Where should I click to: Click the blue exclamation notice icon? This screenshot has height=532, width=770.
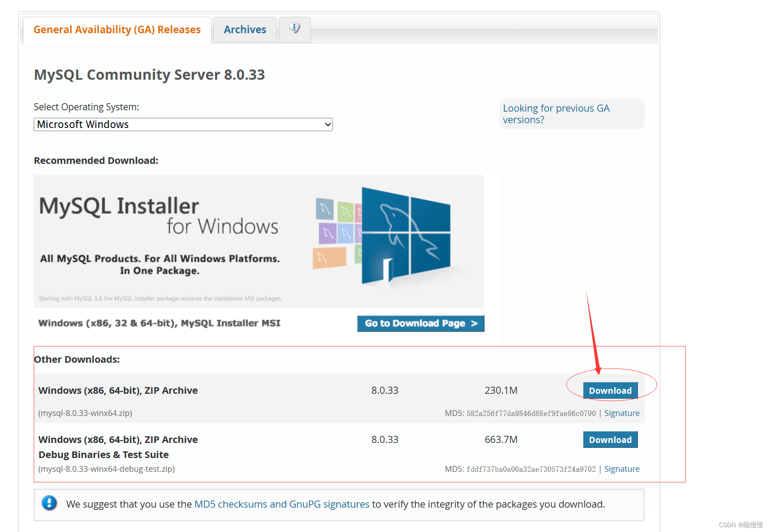(49, 504)
